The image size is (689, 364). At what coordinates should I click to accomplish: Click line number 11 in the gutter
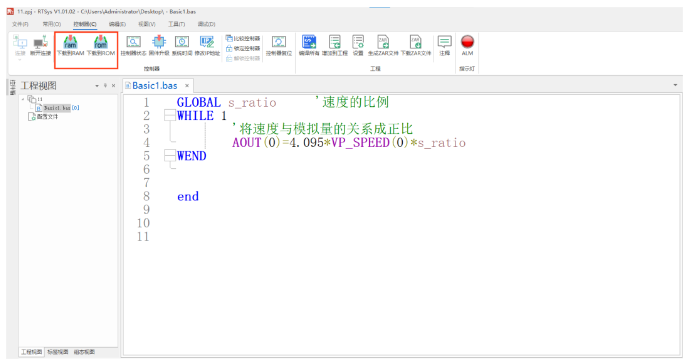143,237
